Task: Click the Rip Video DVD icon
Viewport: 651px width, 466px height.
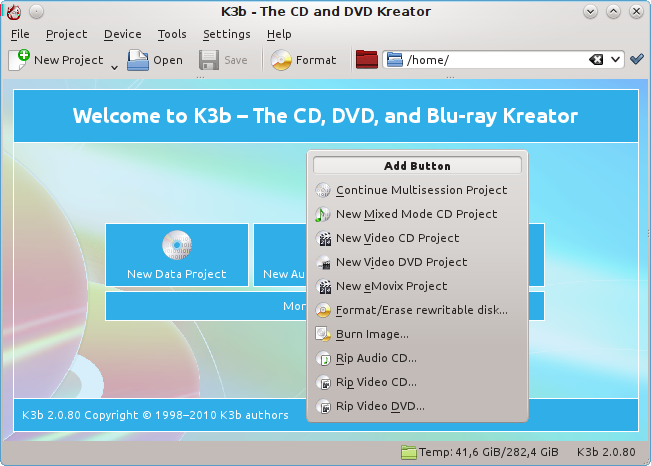Action: [323, 407]
